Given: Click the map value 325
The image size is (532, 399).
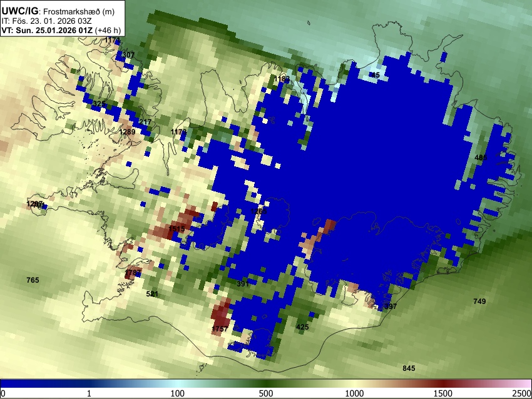Looking at the screenshot, I should coord(99,104).
